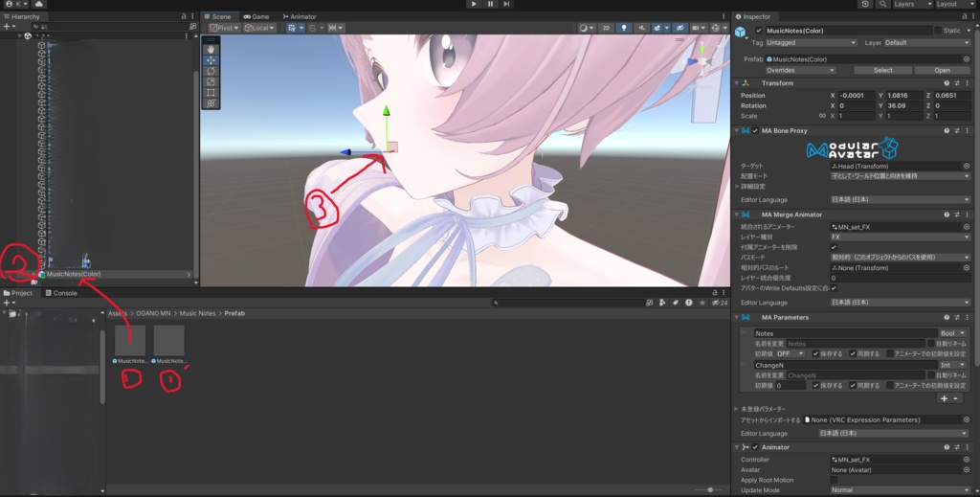
Task: Switch to the Animator tab
Action: pyautogui.click(x=300, y=16)
